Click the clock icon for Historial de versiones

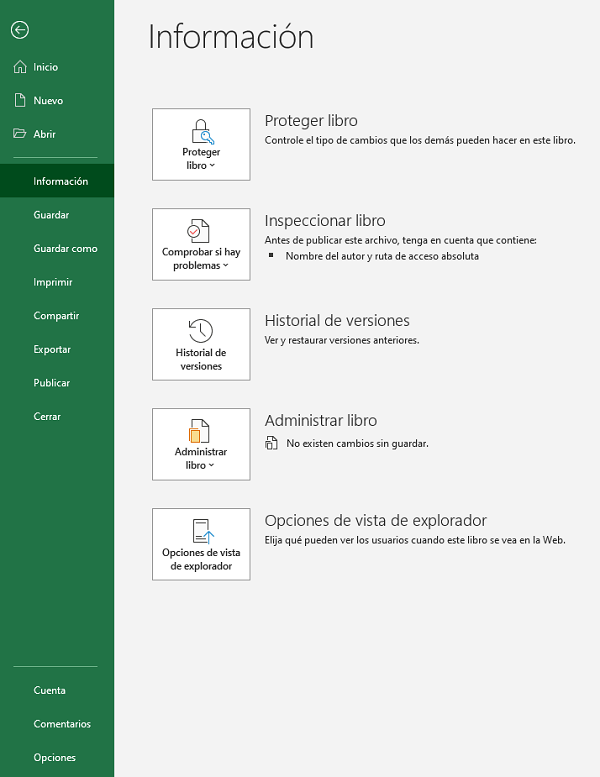[201, 331]
